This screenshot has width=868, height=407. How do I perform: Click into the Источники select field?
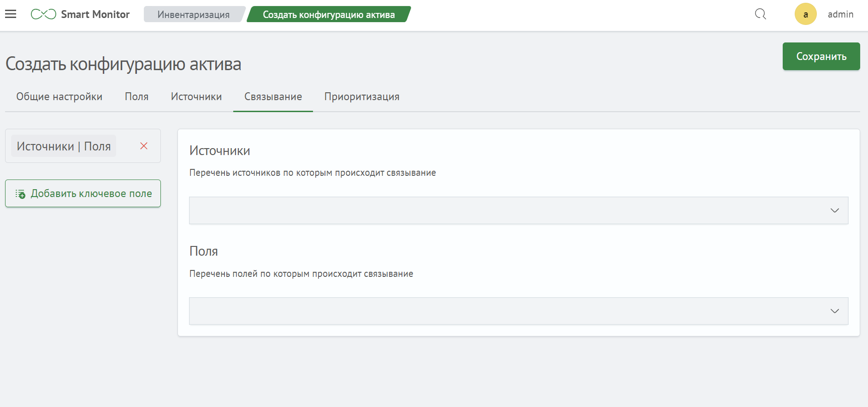[519, 210]
